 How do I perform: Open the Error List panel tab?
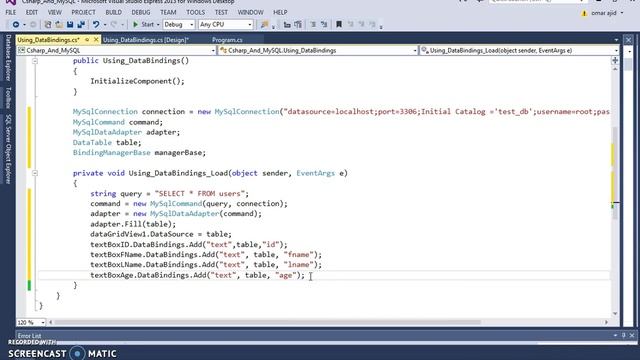tap(29, 336)
